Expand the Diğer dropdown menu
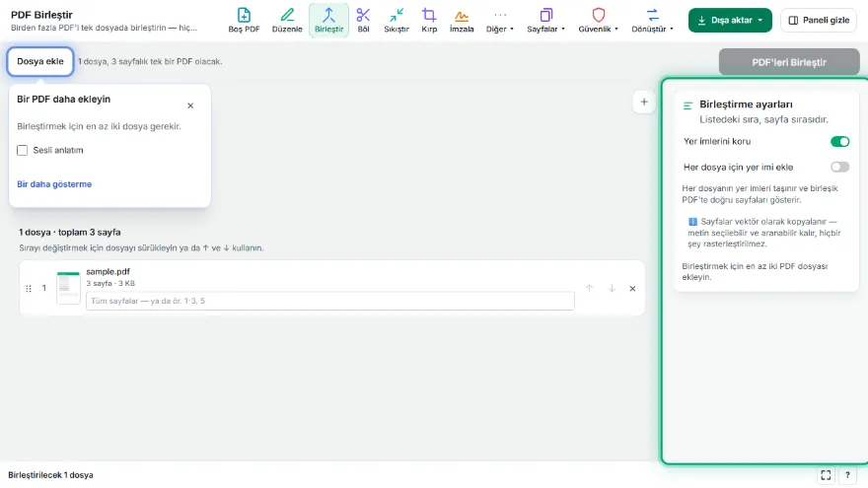The width and height of the screenshot is (868, 488). [x=500, y=20]
